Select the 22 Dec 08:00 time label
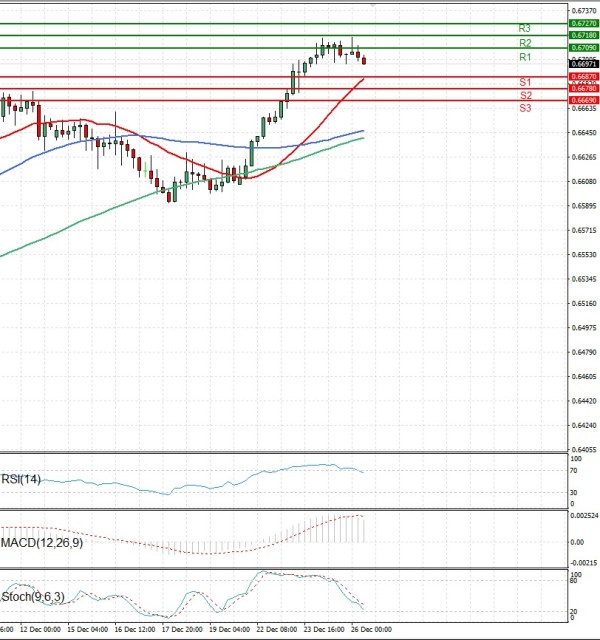The image size is (600, 640). click(x=275, y=631)
